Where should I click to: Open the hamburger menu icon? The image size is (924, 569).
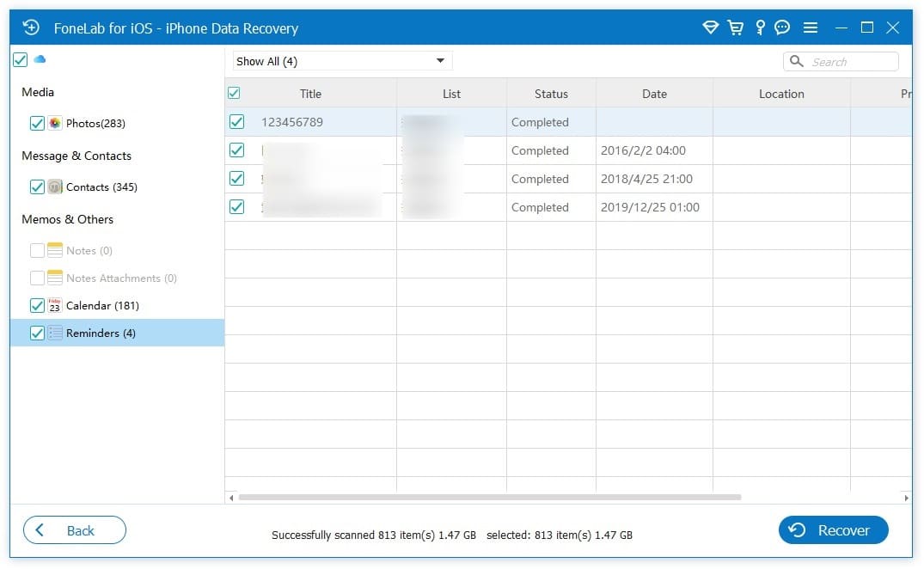(x=811, y=28)
